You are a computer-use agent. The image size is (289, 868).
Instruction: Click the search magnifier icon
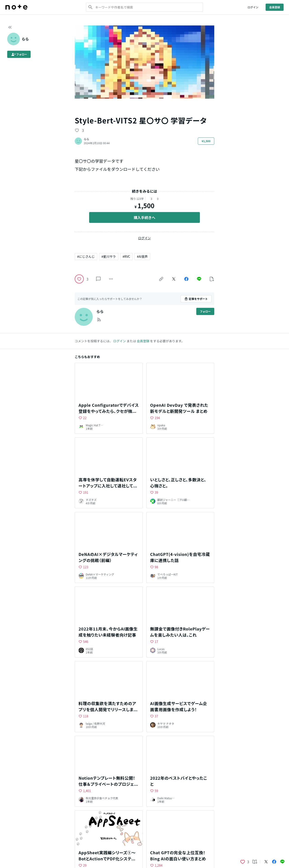(90, 7)
